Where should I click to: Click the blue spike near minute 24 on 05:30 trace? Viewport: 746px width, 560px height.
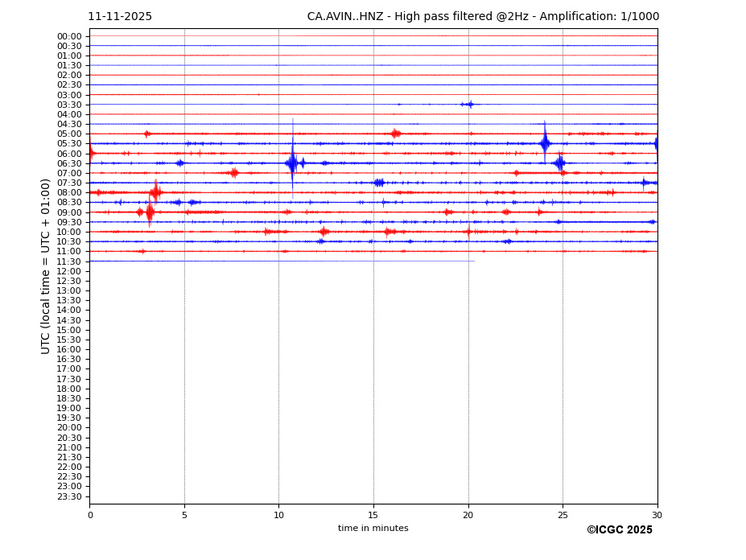(x=545, y=143)
